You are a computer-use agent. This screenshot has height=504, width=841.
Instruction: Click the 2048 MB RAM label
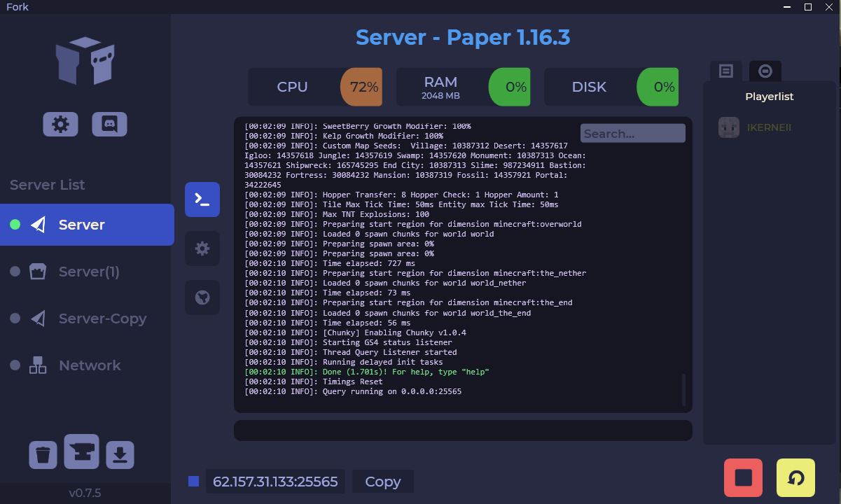[440, 95]
